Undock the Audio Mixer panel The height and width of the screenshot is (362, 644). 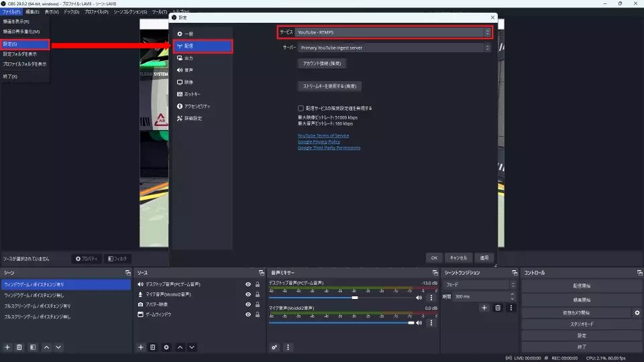[x=435, y=273]
